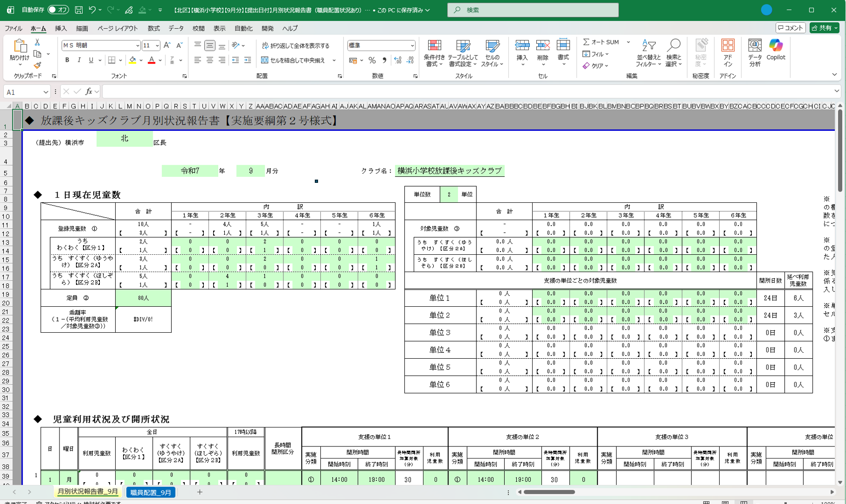This screenshot has height=504, width=846.
Task: Switch to the 職員配置_9月 sheet tab
Action: pyautogui.click(x=151, y=492)
